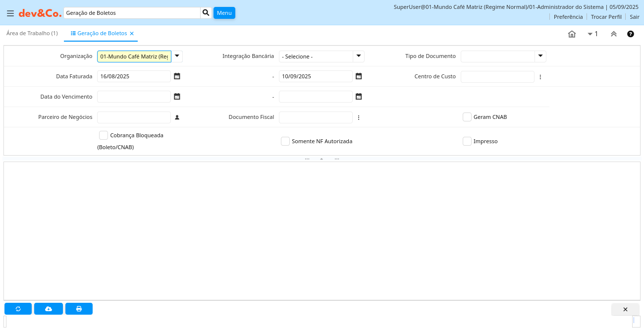644x334 pixels.
Task: Open calendar for Data do Vencimento end date
Action: tap(359, 97)
